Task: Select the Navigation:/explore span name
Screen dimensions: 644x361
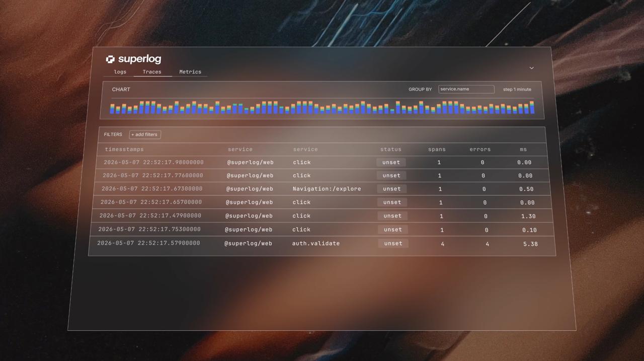Action: click(327, 189)
